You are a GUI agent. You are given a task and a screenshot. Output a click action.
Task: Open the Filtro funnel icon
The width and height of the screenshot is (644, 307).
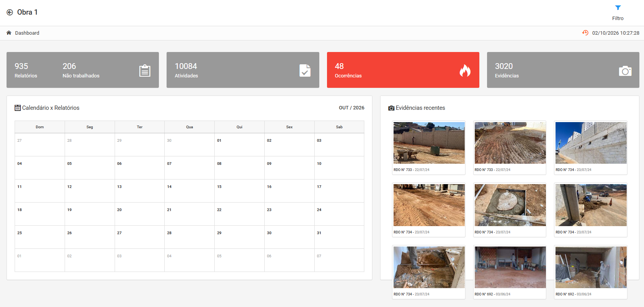618,8
